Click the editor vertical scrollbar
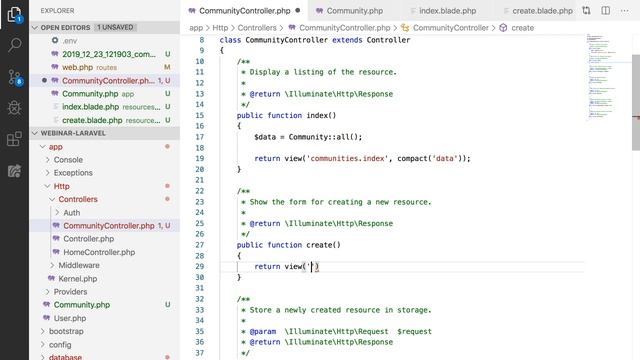 point(636,102)
